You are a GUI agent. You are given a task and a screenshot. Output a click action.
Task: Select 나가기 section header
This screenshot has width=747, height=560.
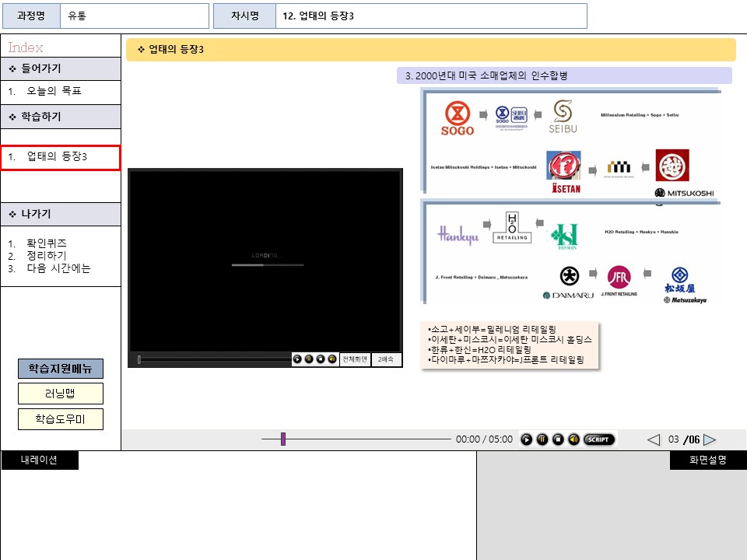point(61,215)
